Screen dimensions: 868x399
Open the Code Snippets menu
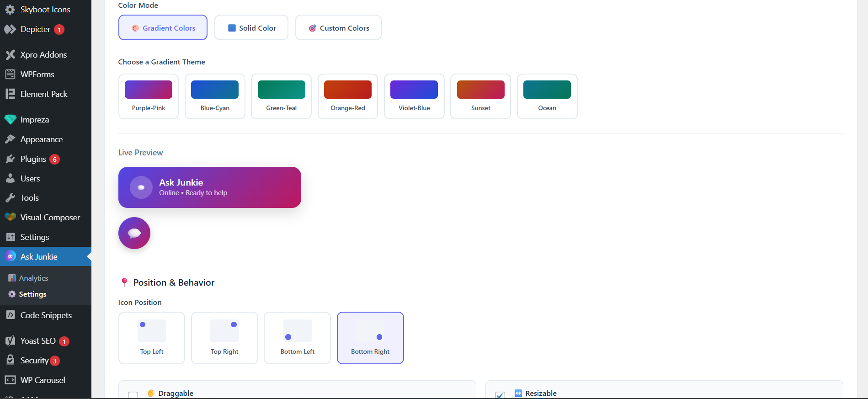[x=46, y=315]
